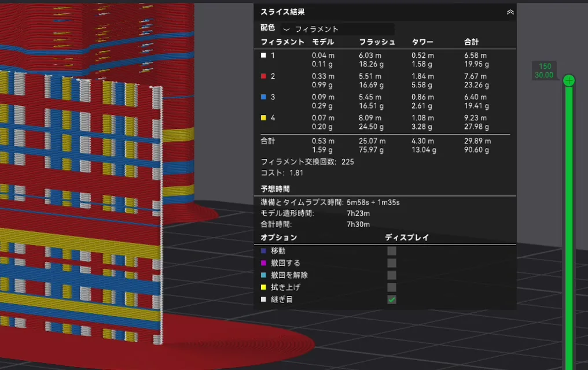Click the モデル column header
This screenshot has height=370, width=588.
pos(323,42)
